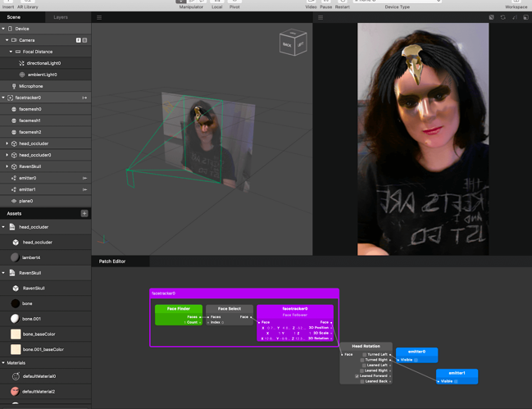The height and width of the screenshot is (409, 532).
Task: Select the bone.001 material asset
Action: point(45,319)
